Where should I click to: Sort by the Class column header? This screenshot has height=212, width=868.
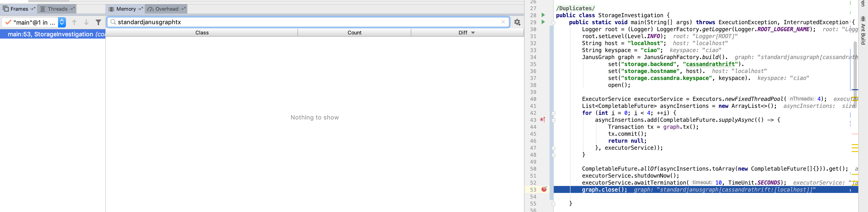click(202, 33)
